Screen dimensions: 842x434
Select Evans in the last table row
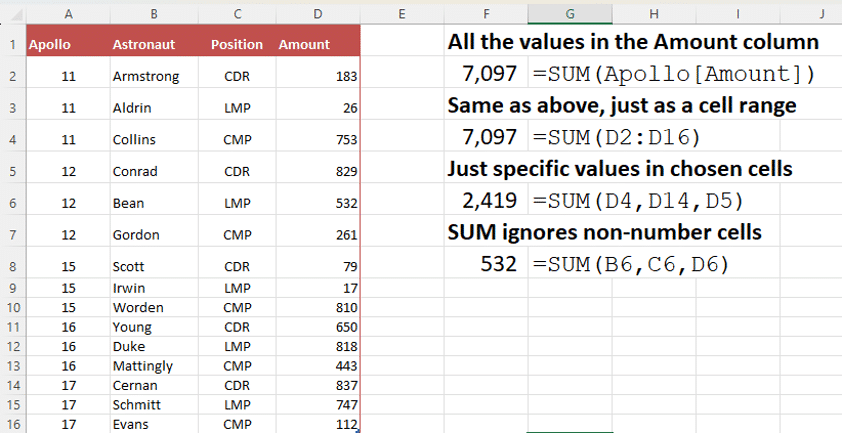pos(130,424)
